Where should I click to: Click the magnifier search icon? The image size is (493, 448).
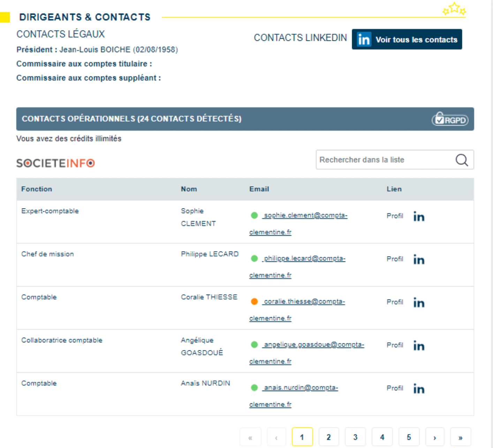(x=462, y=160)
